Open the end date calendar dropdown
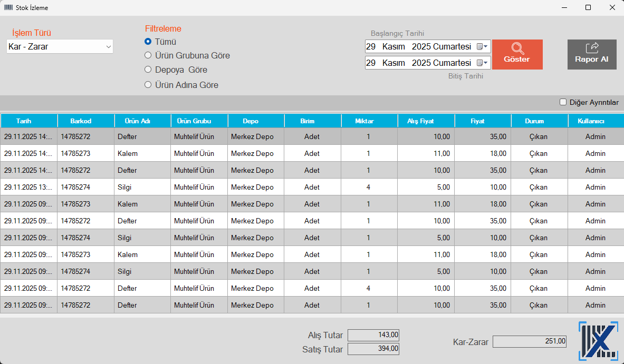 pyautogui.click(x=482, y=63)
